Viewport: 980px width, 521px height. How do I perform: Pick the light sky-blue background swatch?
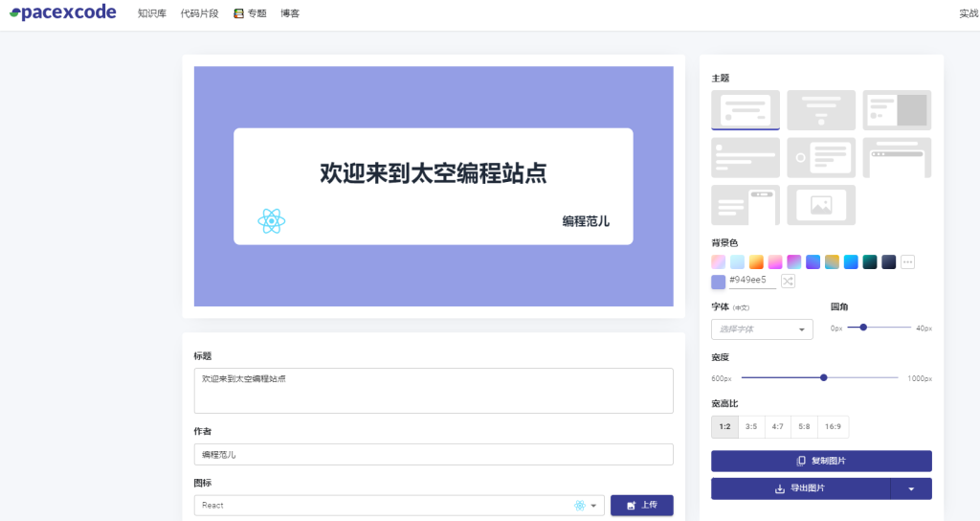[738, 262]
